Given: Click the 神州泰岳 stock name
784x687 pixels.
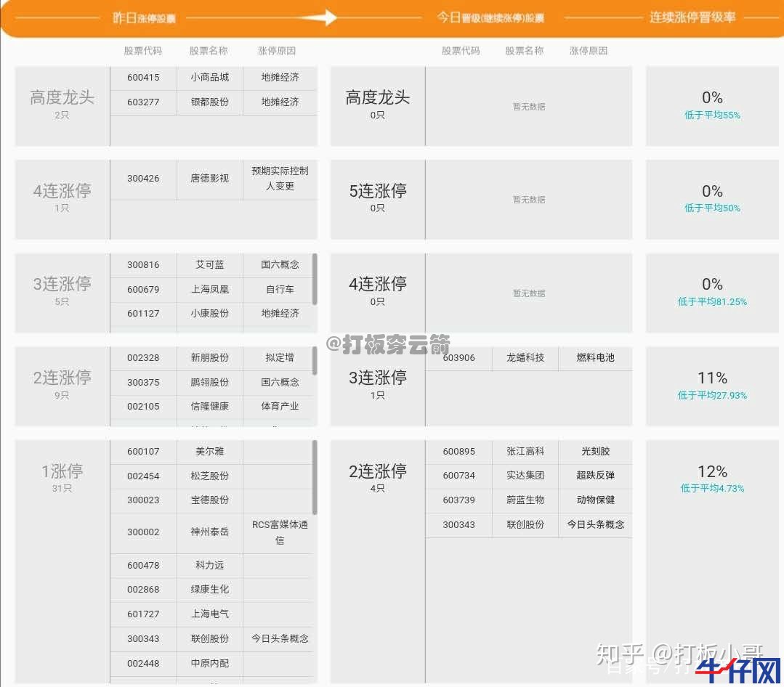Looking at the screenshot, I should (x=209, y=532).
